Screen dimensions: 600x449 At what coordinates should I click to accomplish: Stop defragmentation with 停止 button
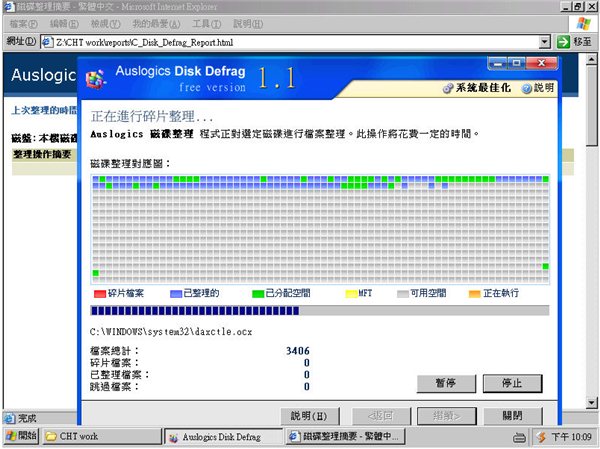pos(512,383)
